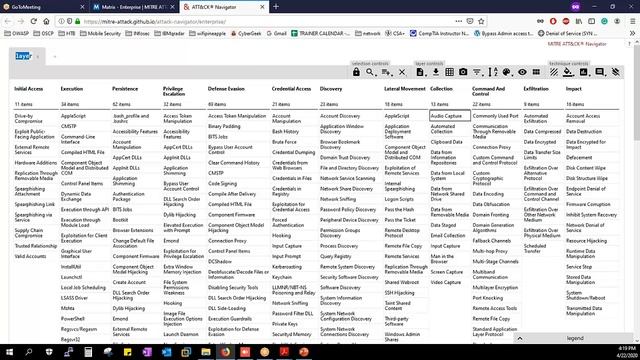This screenshot has height=360, width=640.
Task: Open the color setup palette
Action: tap(507, 72)
